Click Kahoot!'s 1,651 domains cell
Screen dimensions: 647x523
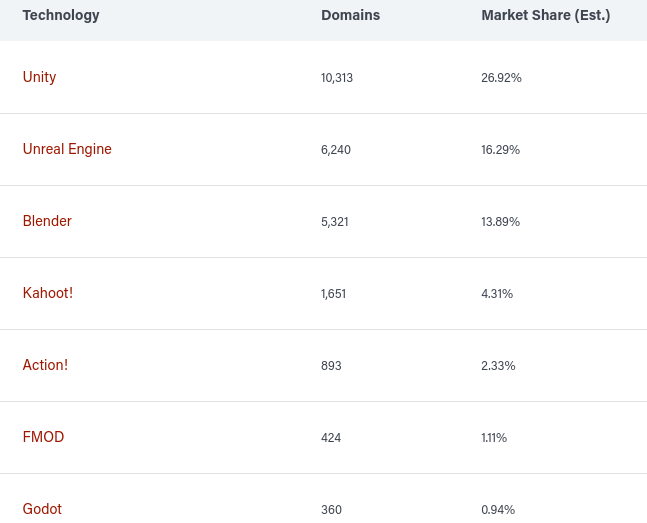pos(333,293)
